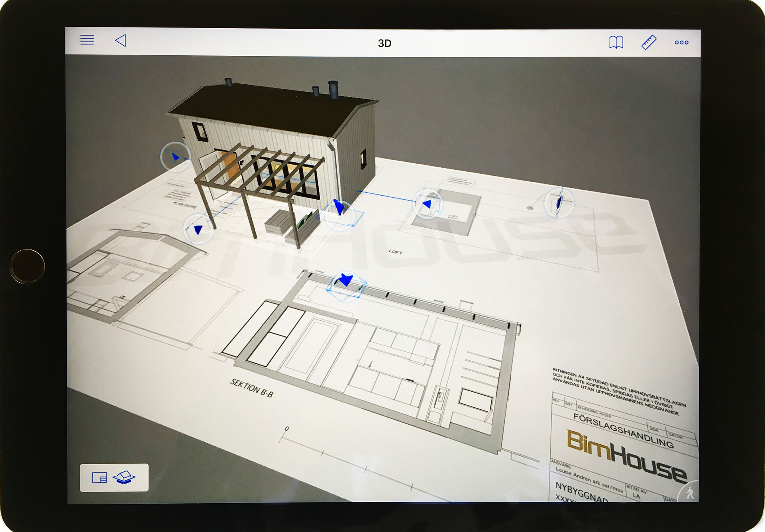Image resolution: width=765 pixels, height=532 pixels.
Task: Tap the 3D title text
Action: click(x=384, y=43)
